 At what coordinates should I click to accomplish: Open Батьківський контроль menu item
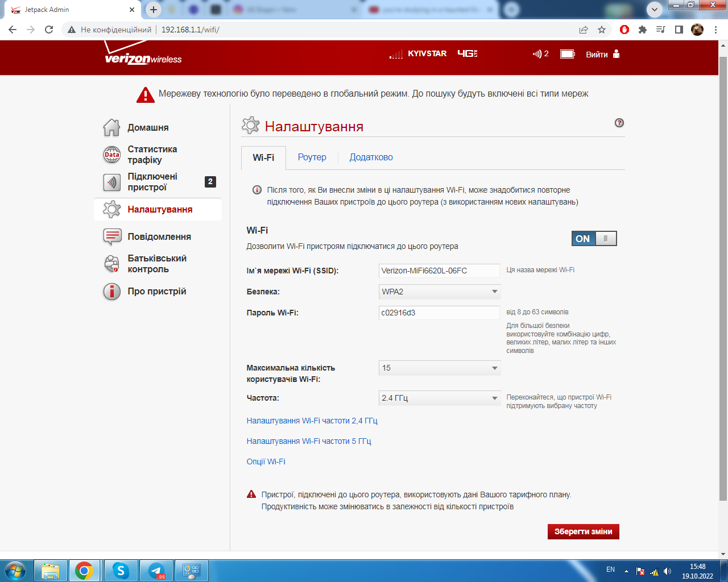click(x=157, y=264)
